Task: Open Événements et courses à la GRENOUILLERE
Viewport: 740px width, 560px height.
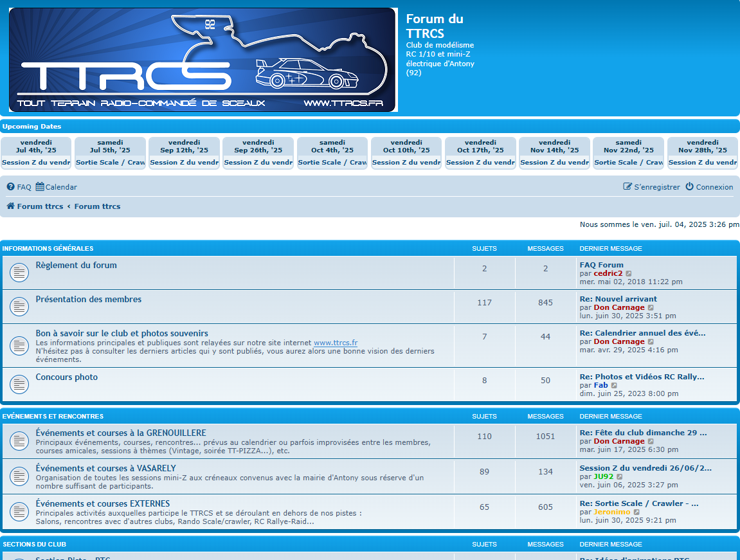Action: coord(121,433)
